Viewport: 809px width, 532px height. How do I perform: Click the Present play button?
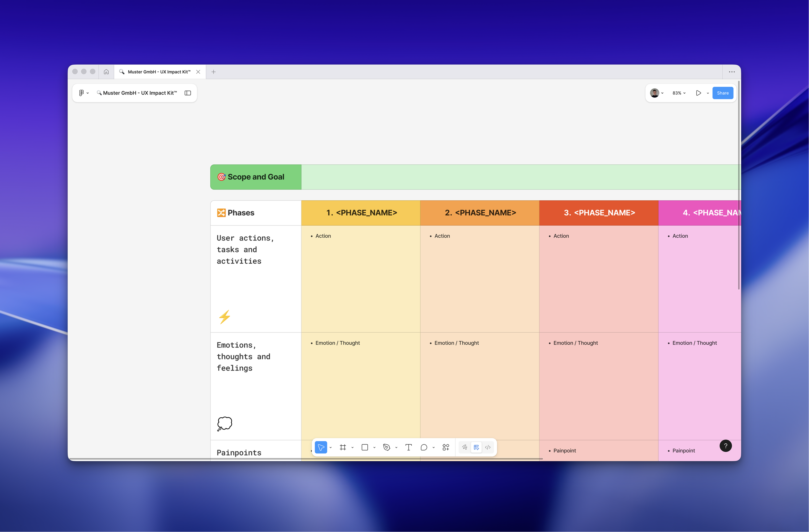[698, 93]
